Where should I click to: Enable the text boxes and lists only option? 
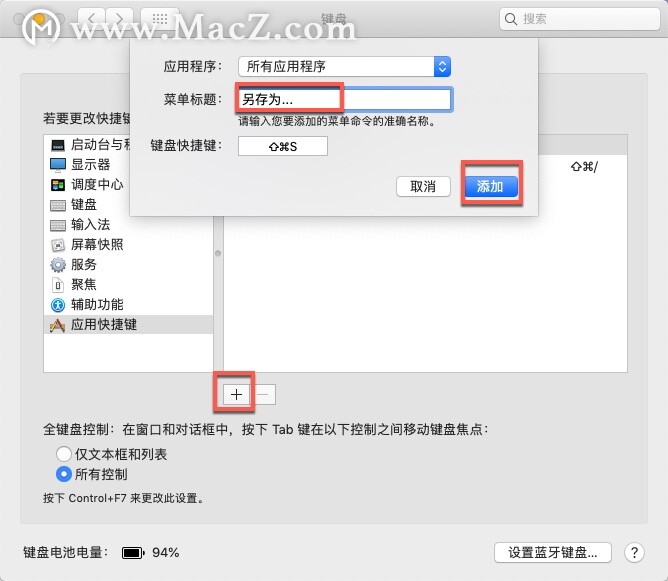coord(64,454)
